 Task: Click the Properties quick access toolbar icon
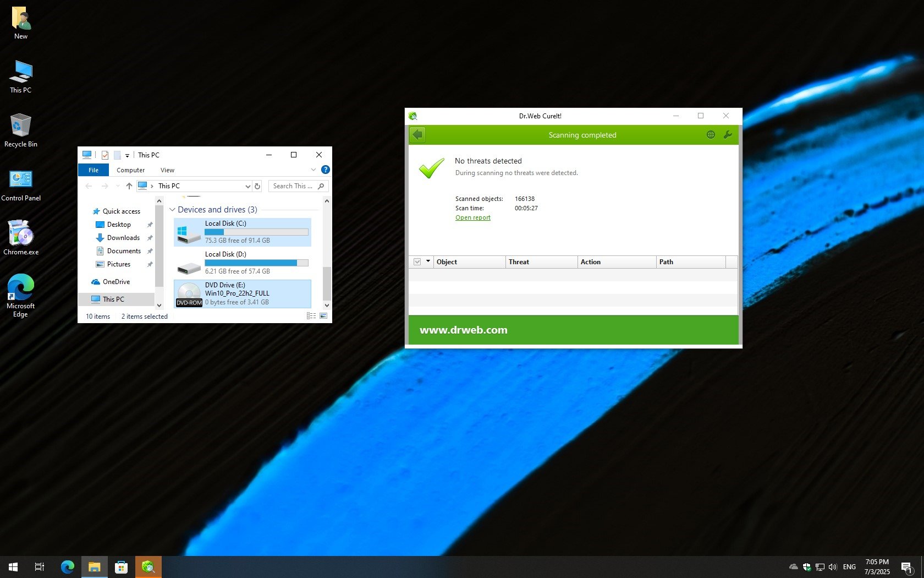105,155
